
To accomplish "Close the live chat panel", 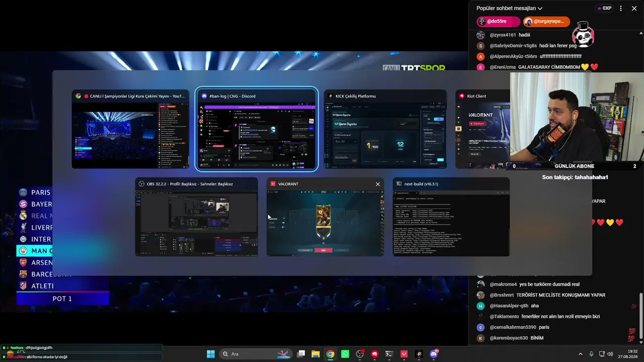I will [634, 9].
